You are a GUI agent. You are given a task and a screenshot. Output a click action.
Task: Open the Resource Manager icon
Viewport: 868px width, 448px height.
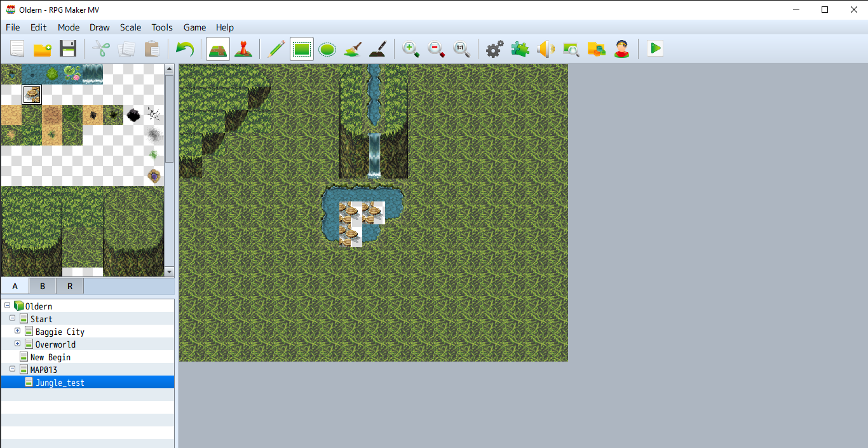[x=597, y=49]
